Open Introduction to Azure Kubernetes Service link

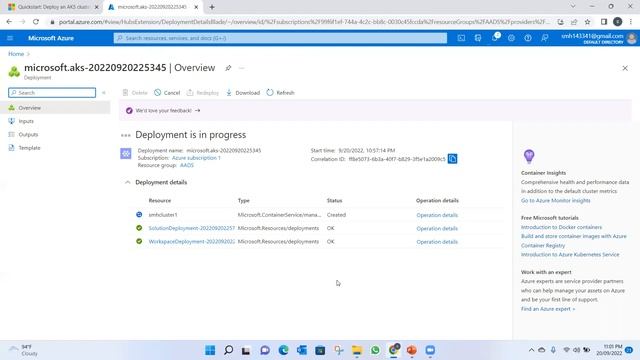[570, 255]
